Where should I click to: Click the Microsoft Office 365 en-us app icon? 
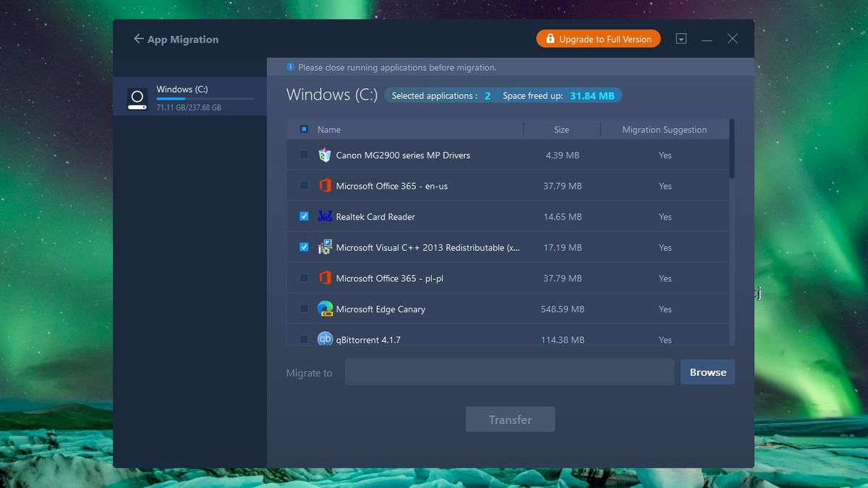tap(325, 185)
